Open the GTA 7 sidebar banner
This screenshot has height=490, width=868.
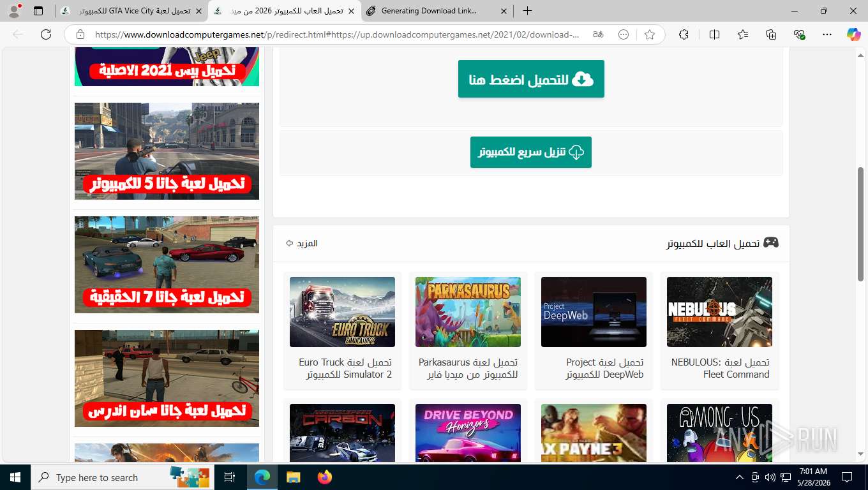pyautogui.click(x=167, y=265)
